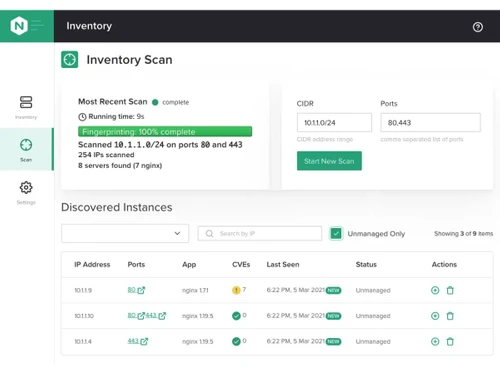The height and width of the screenshot is (375, 500).
Task: Click the NEW badge in 10.1.1.4 row
Action: click(x=333, y=341)
